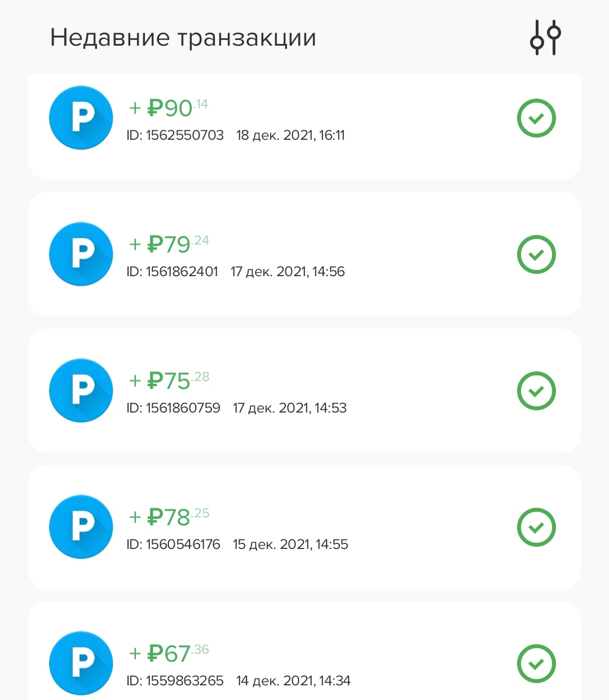Screen dimensions: 609x700
Task: Tap the blue P icon for ₽67.36 transaction
Action: [81, 663]
